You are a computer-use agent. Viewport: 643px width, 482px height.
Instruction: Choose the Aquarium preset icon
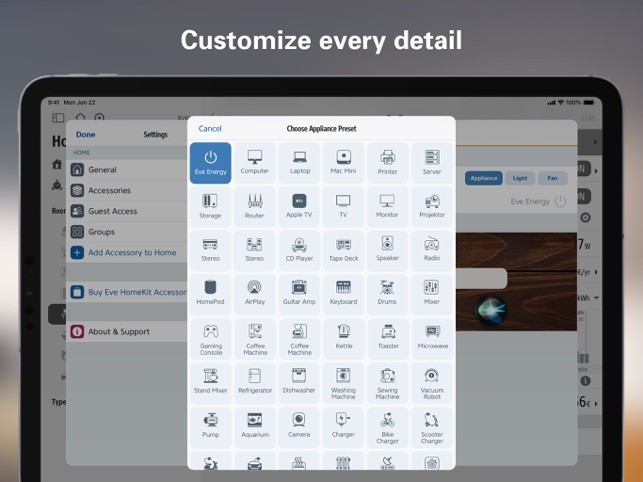coord(255,427)
